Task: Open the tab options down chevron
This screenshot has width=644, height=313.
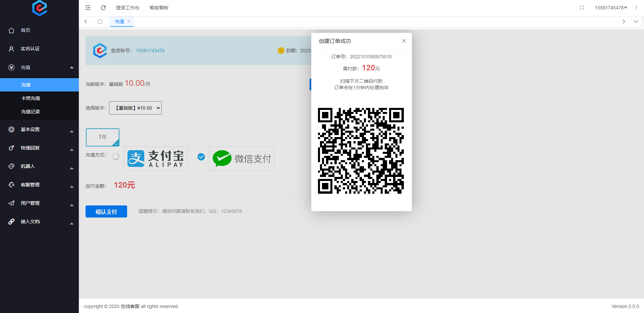Action: pyautogui.click(x=636, y=21)
